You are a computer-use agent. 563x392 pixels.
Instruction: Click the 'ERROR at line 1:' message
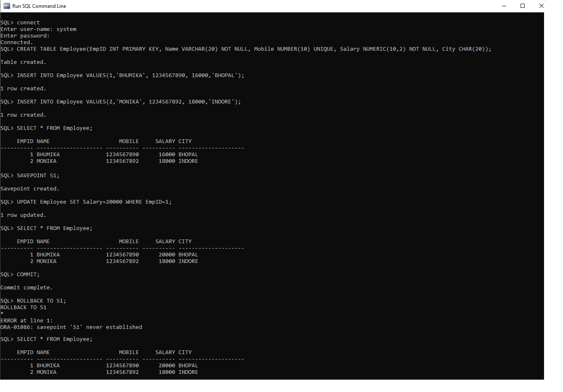(27, 321)
